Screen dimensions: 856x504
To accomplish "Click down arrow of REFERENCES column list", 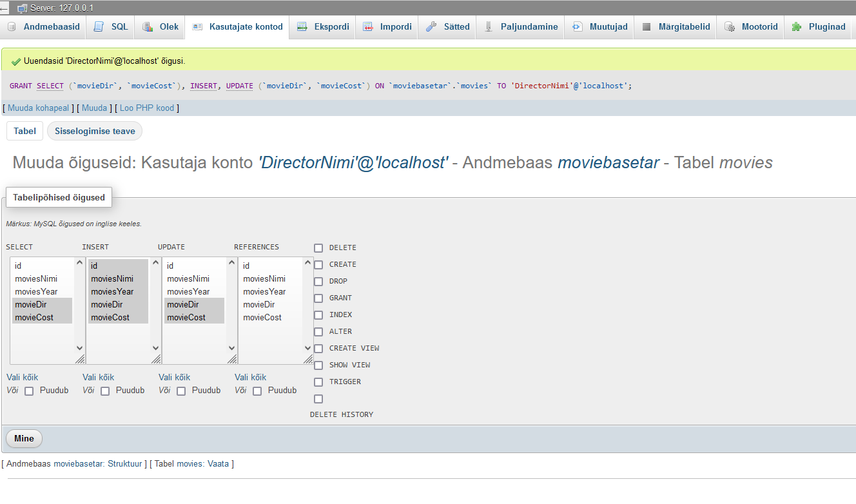I will 308,348.
